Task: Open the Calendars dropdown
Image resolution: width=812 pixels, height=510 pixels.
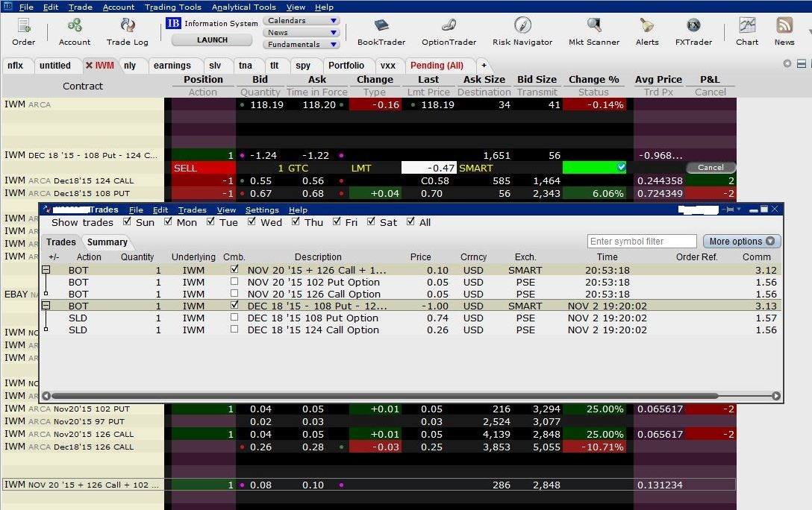Action: (x=302, y=21)
